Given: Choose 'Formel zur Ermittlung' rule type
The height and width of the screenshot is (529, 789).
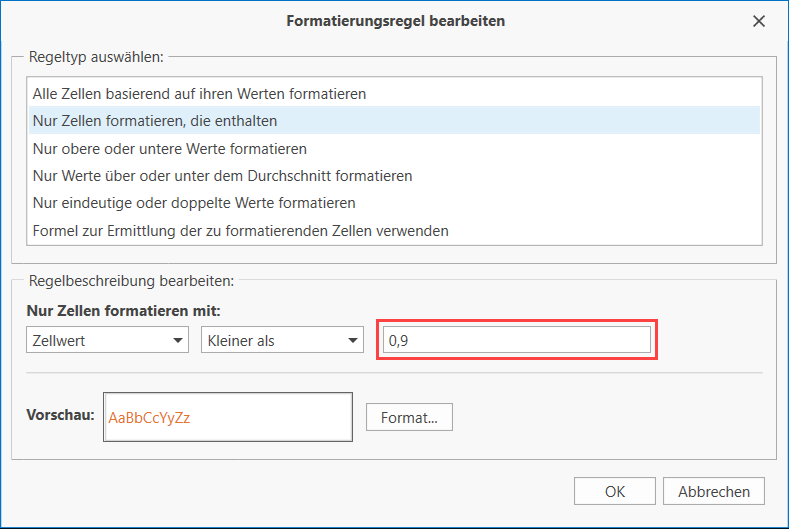Looking at the screenshot, I should pyautogui.click(x=240, y=230).
